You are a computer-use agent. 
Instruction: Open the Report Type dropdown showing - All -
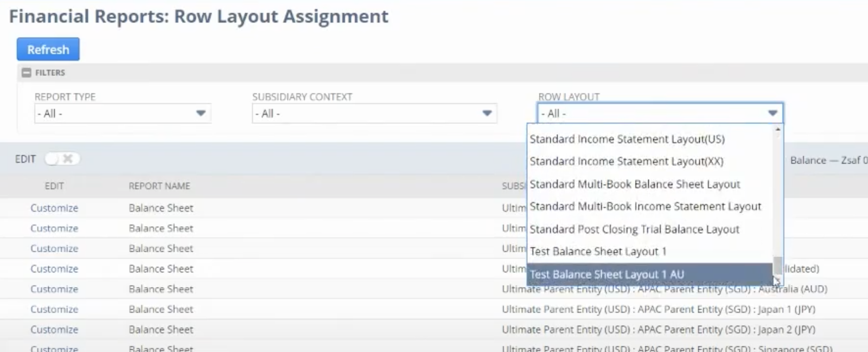point(122,113)
